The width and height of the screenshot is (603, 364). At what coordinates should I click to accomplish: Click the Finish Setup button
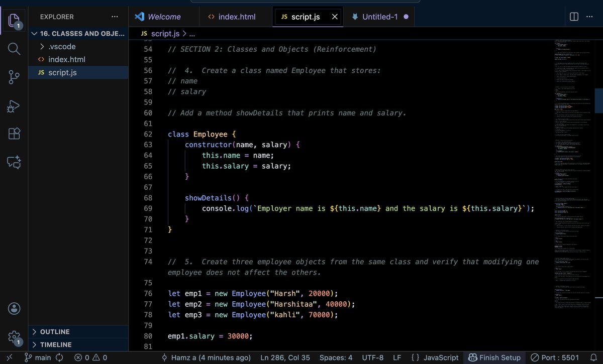tap(494, 357)
